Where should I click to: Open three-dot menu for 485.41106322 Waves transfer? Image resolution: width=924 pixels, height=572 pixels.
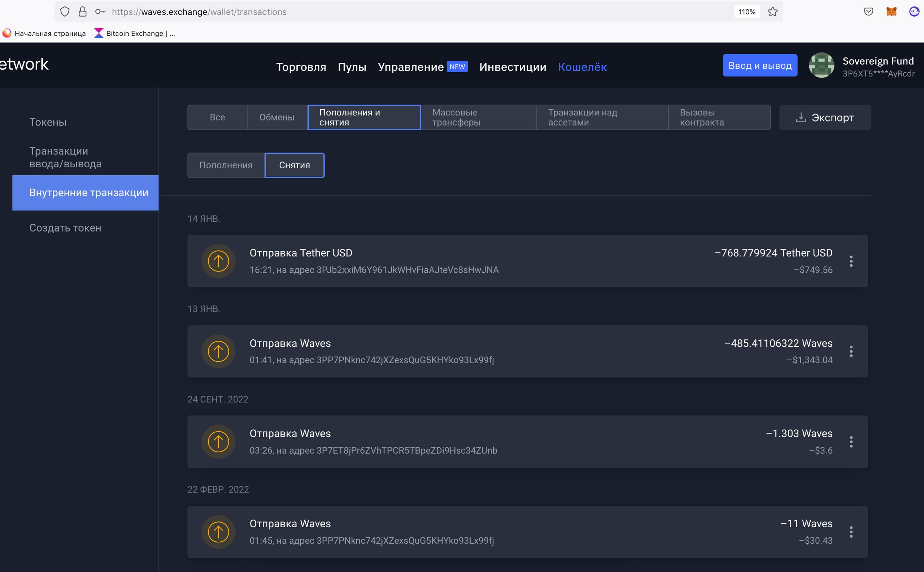tap(851, 351)
